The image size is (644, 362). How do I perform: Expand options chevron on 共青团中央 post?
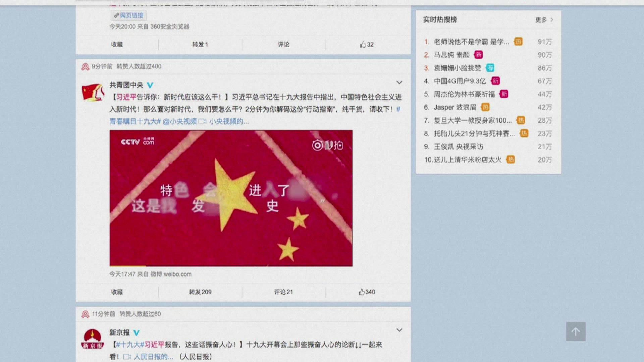(399, 82)
